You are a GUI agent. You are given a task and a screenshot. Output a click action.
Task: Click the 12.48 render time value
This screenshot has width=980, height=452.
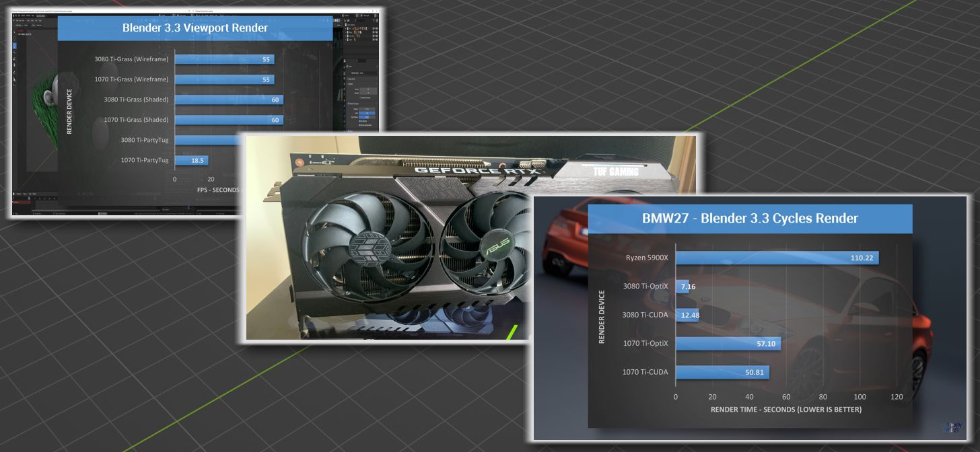tap(691, 315)
